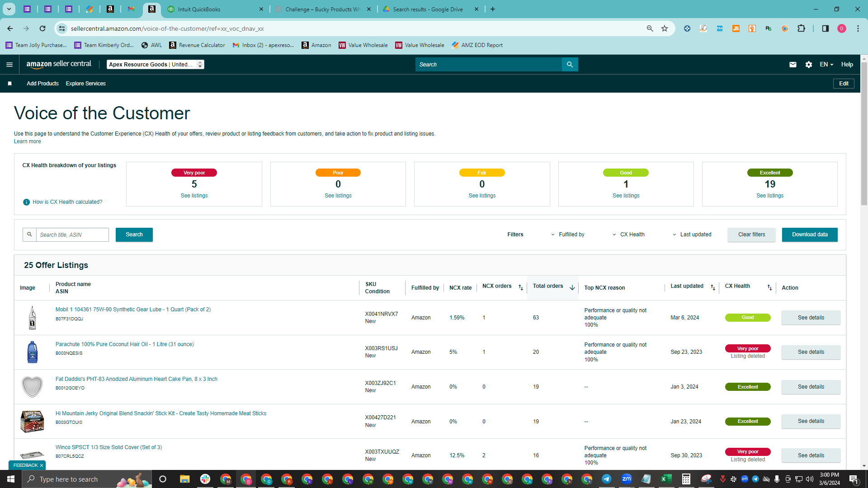Open the Add Products menu item
The width and height of the screenshot is (868, 488).
point(42,84)
